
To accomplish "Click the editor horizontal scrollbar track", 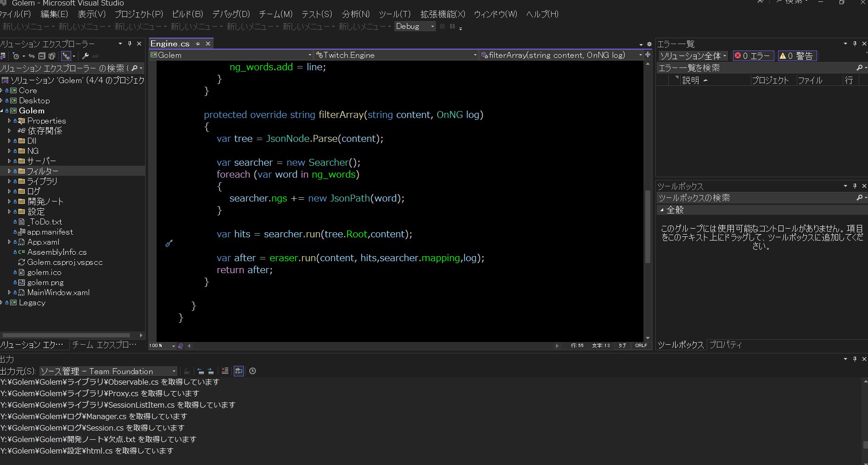I will click(x=372, y=346).
